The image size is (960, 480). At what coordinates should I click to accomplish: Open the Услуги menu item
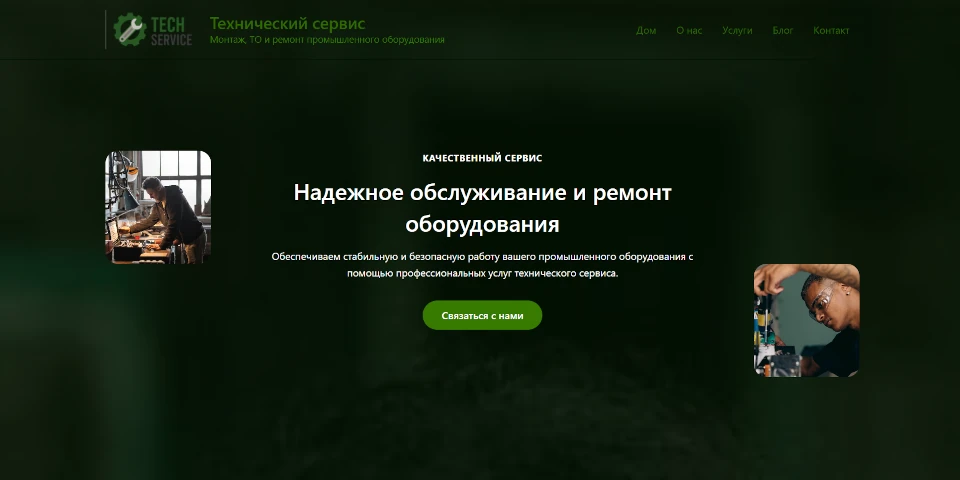(737, 30)
